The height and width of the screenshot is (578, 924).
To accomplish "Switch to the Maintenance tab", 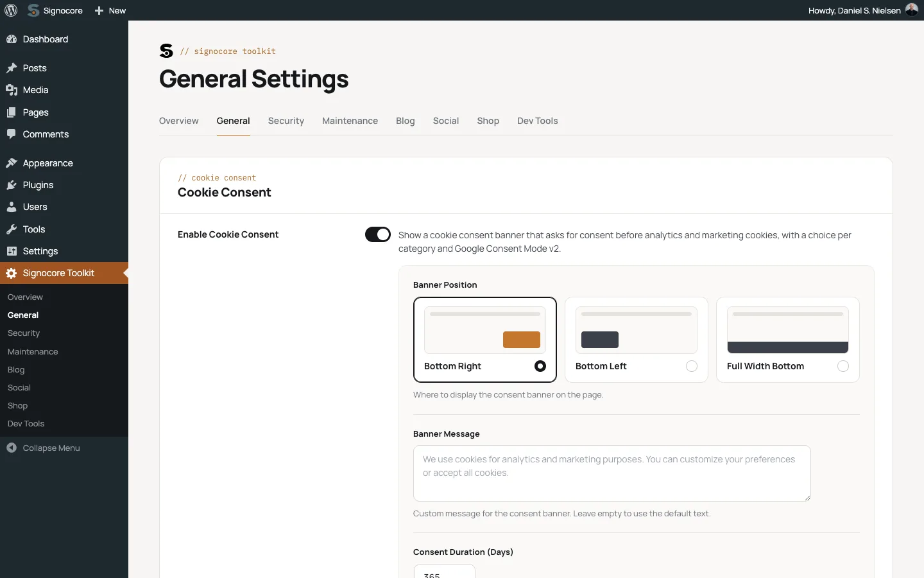I will (350, 121).
